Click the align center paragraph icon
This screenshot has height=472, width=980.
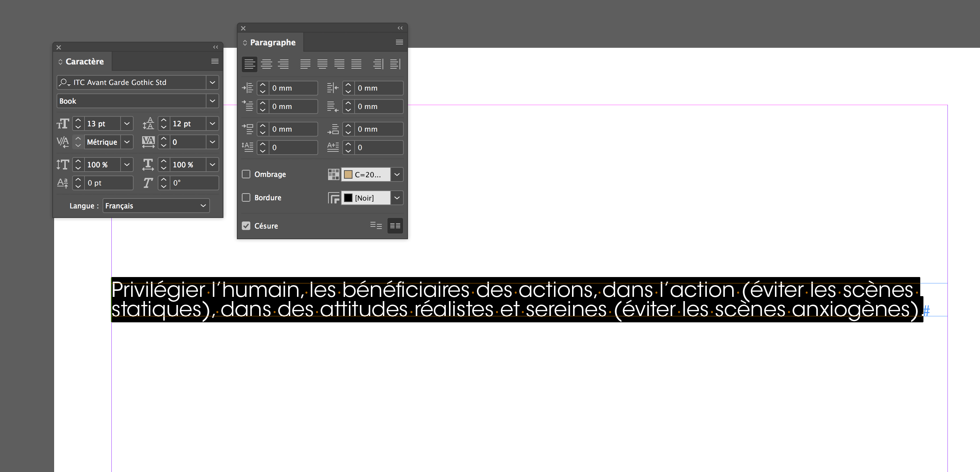tap(266, 64)
